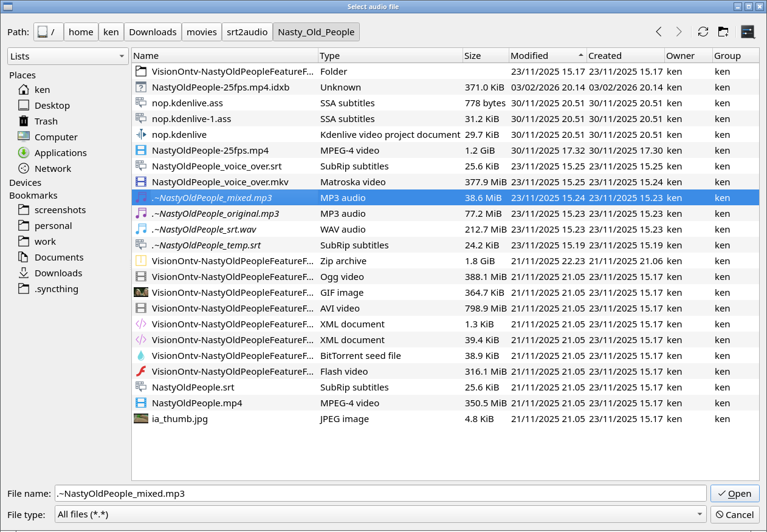Viewport: 767px width, 532px height.
Task: Open the view options toolbar icon
Action: click(x=748, y=32)
